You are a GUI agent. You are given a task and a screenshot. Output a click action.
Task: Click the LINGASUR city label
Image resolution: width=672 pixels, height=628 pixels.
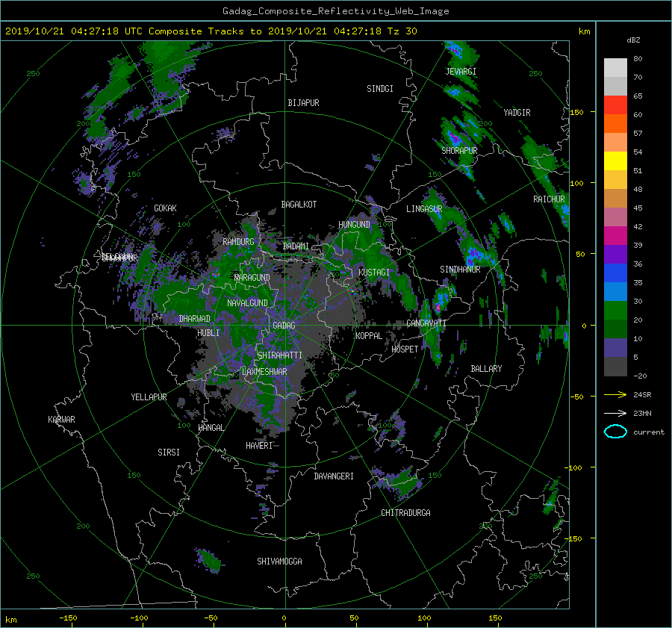coord(424,209)
